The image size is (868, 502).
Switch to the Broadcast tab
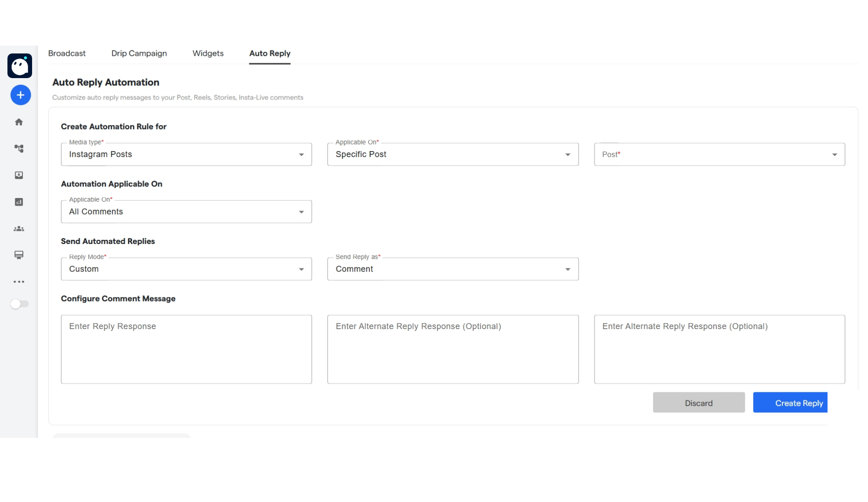tap(67, 53)
